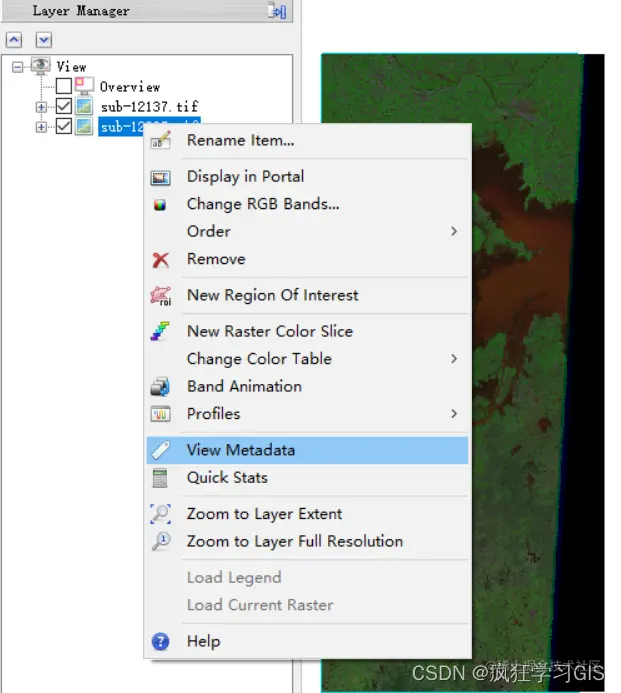Move layer down with down arrow button
Viewport: 621px width, 693px height.
44,40
